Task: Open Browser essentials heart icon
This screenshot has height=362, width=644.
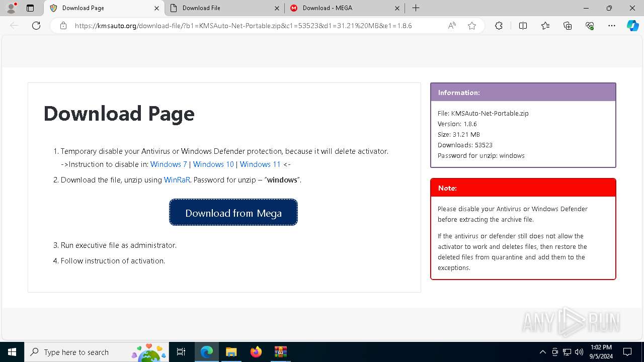Action: 590,26
